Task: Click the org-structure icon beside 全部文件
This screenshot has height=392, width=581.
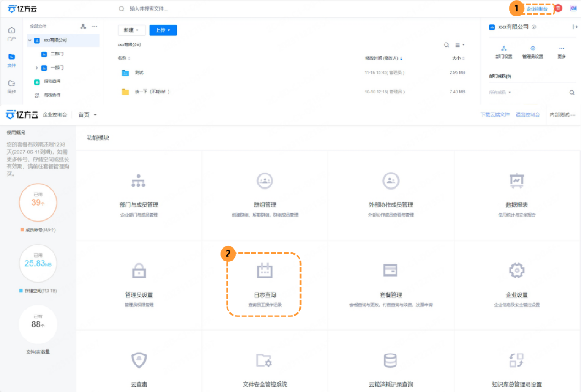Action: pos(83,27)
